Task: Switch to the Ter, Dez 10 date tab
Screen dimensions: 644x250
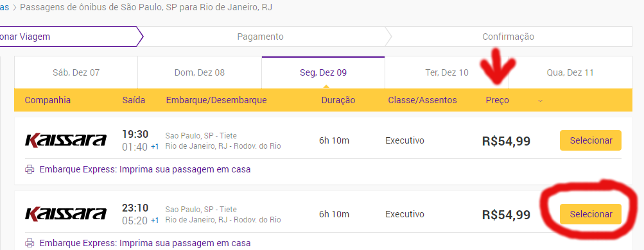Action: point(447,72)
